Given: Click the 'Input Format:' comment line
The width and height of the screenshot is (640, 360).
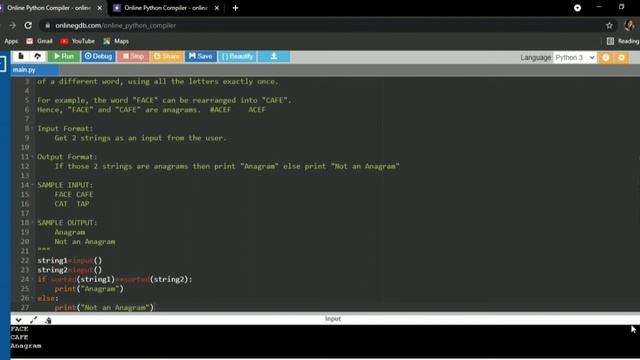Looking at the screenshot, I should click(x=65, y=129).
